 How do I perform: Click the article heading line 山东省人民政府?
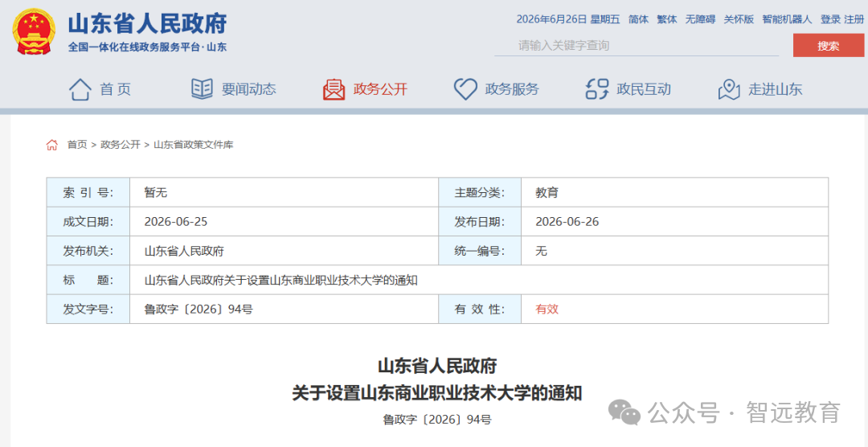(x=437, y=366)
